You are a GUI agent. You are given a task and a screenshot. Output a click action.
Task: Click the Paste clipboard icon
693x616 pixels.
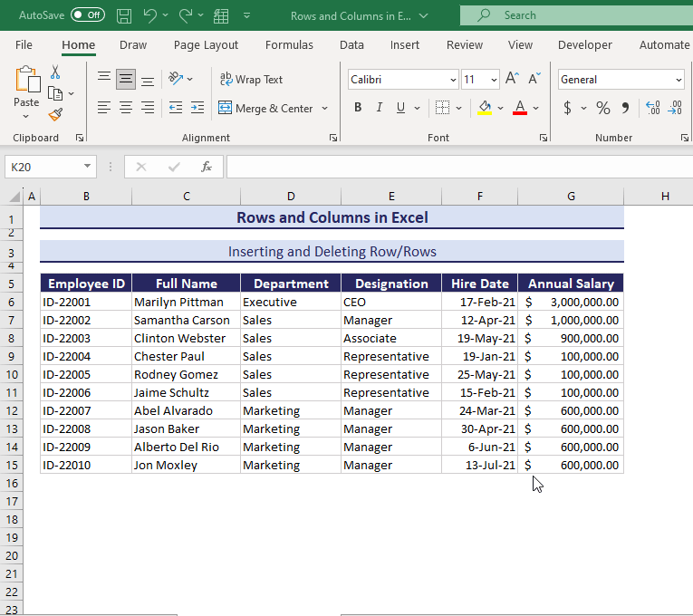27,80
